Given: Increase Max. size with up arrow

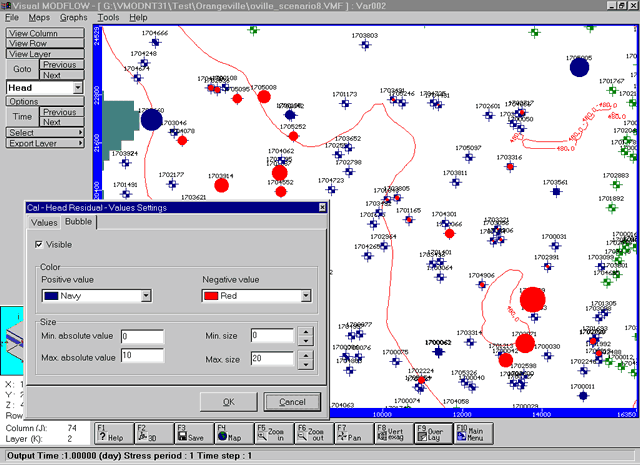Looking at the screenshot, I should (306, 355).
